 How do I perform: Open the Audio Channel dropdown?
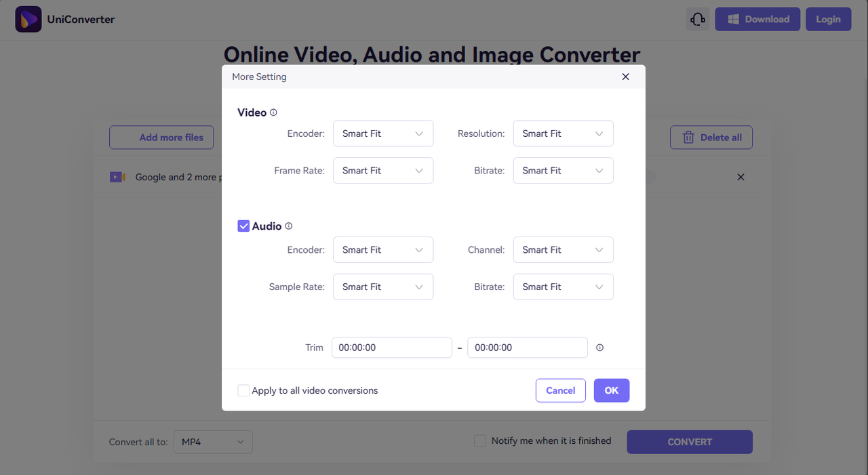click(564, 250)
